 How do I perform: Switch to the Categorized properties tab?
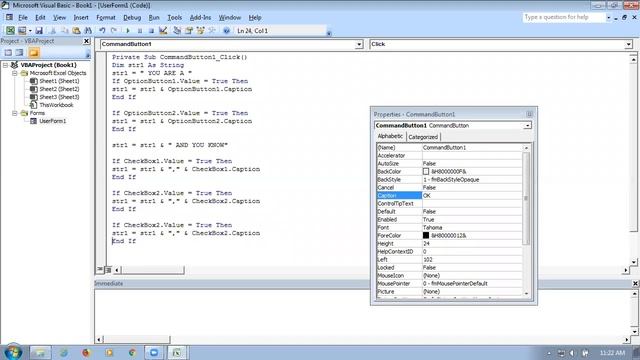coord(423,137)
